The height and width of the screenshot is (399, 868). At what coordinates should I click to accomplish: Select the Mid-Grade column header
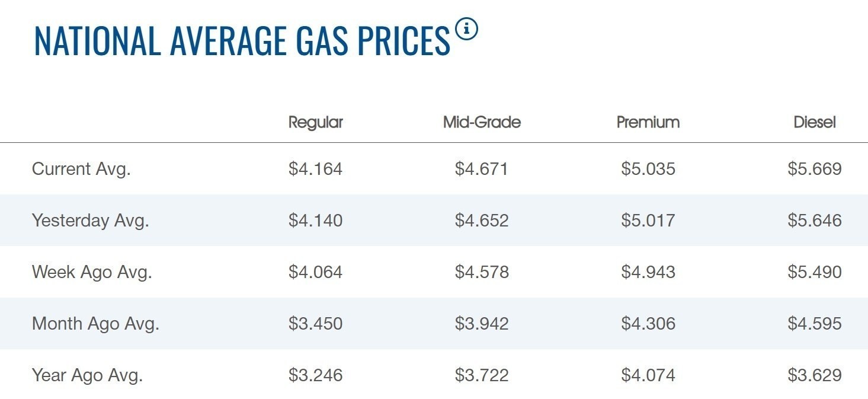(482, 122)
